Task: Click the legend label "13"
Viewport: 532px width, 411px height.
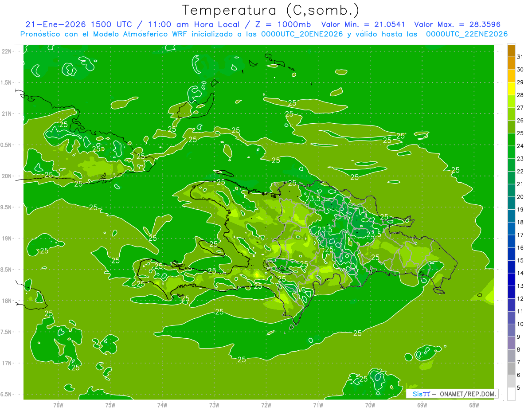Action: [x=520, y=286]
